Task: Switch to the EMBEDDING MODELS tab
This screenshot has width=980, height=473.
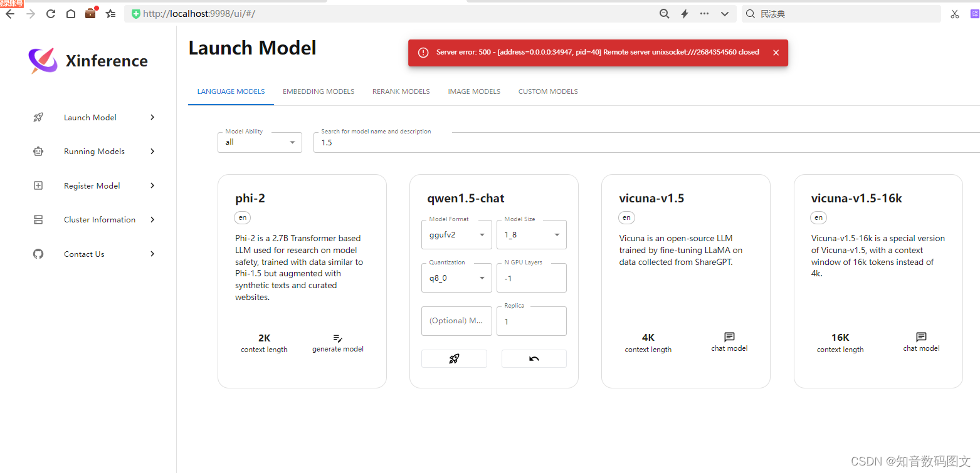Action: pyautogui.click(x=318, y=91)
